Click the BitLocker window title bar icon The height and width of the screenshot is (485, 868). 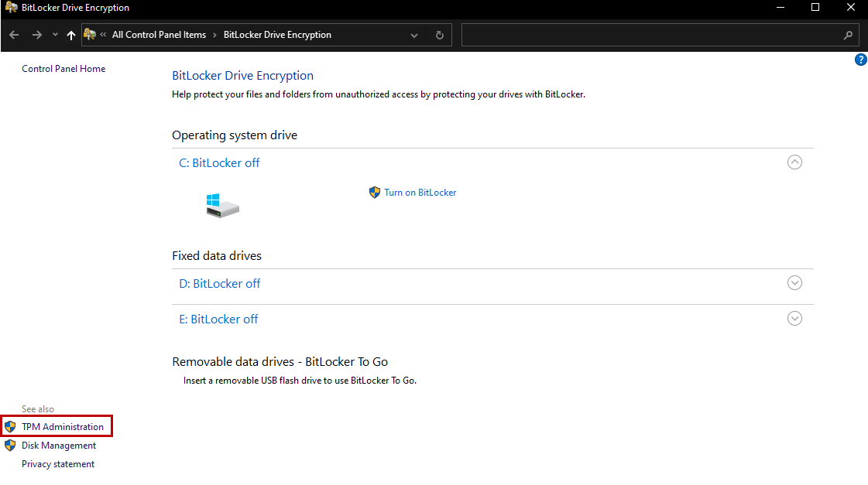[x=11, y=8]
